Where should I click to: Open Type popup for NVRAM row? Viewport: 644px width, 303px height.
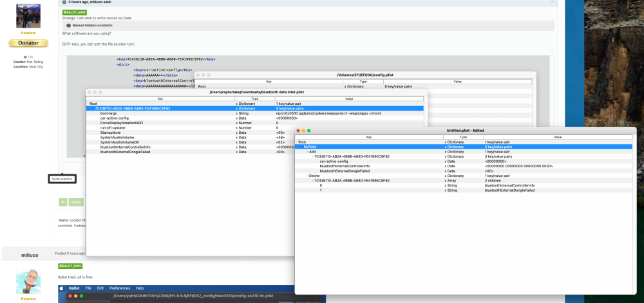(x=454, y=147)
